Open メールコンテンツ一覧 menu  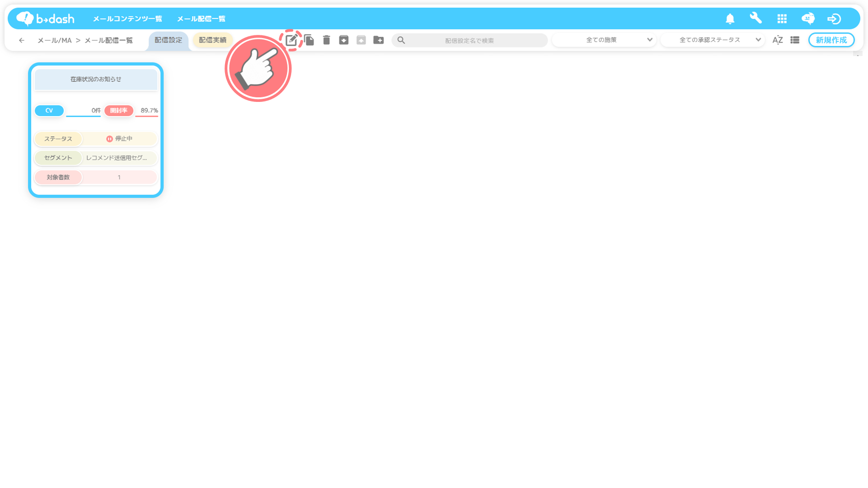(127, 19)
